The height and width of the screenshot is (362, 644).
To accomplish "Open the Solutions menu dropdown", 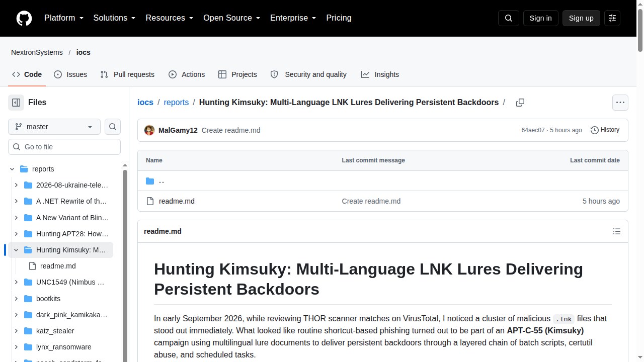I will [115, 18].
